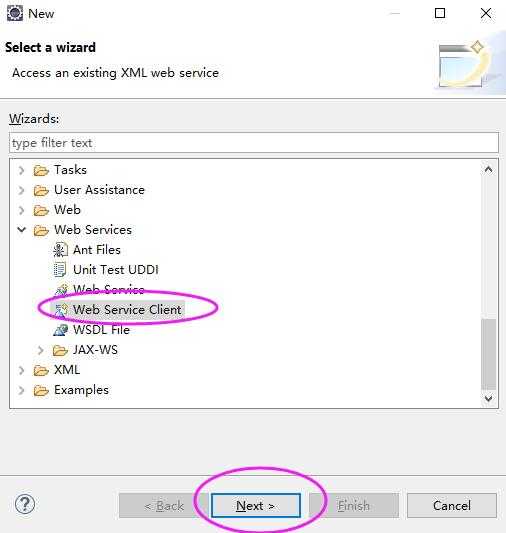The image size is (506, 533).
Task: Choose the Web Service Client wizard icon
Action: click(61, 310)
